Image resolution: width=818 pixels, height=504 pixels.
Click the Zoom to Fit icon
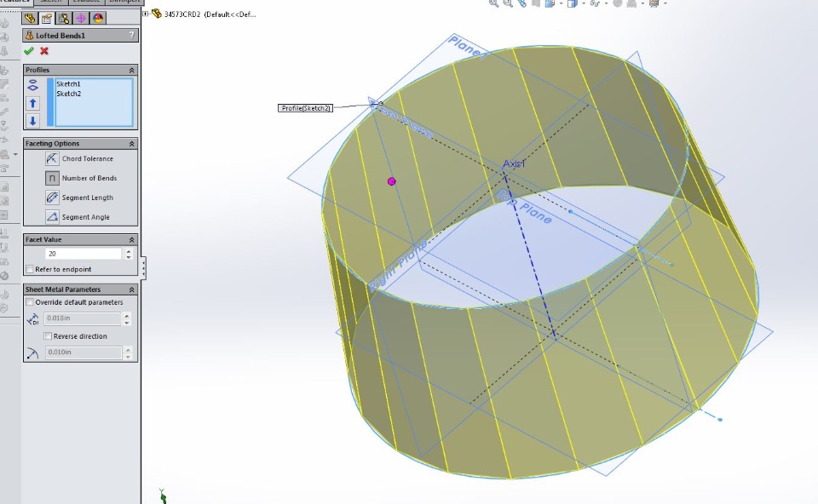(x=493, y=3)
